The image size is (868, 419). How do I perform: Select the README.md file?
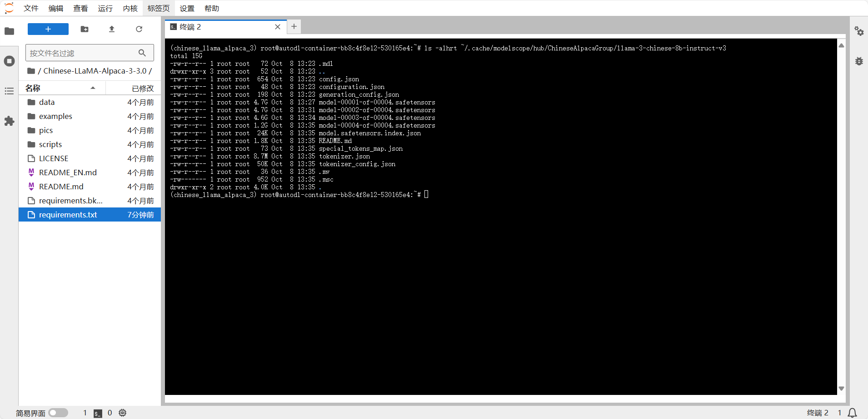pyautogui.click(x=90, y=187)
